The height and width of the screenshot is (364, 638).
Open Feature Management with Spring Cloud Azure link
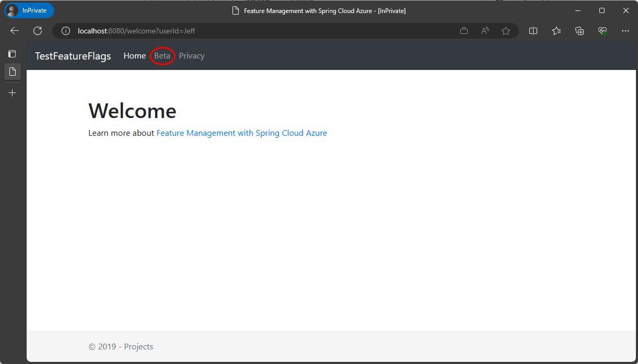242,133
